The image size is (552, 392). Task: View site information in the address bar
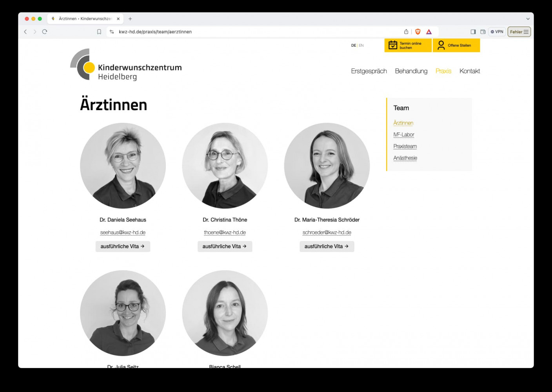112,32
